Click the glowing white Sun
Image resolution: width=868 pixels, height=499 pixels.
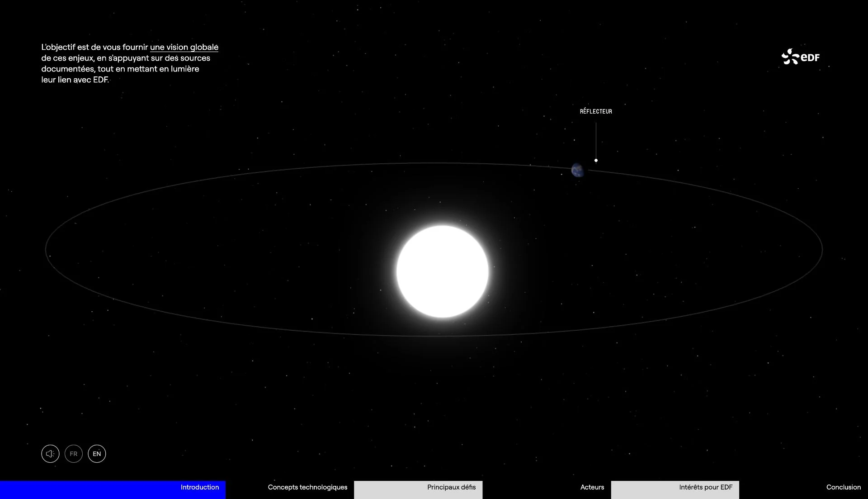[442, 271]
